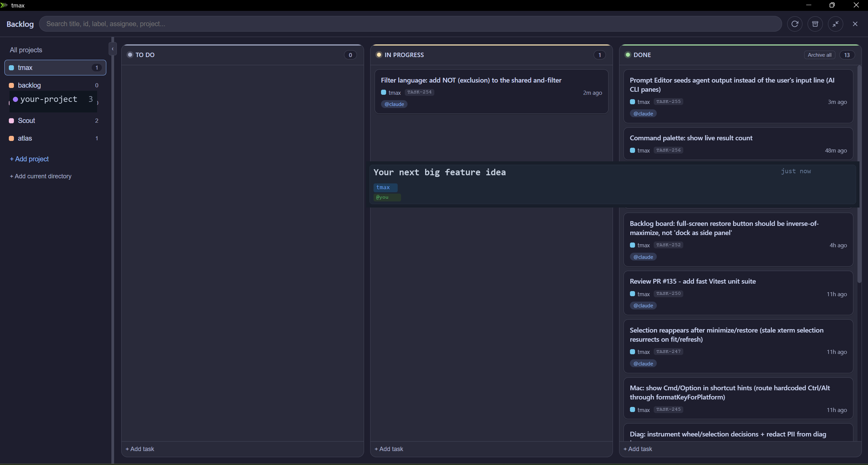
Task: Click the restore-from-fullscreen arrows icon
Action: click(835, 24)
